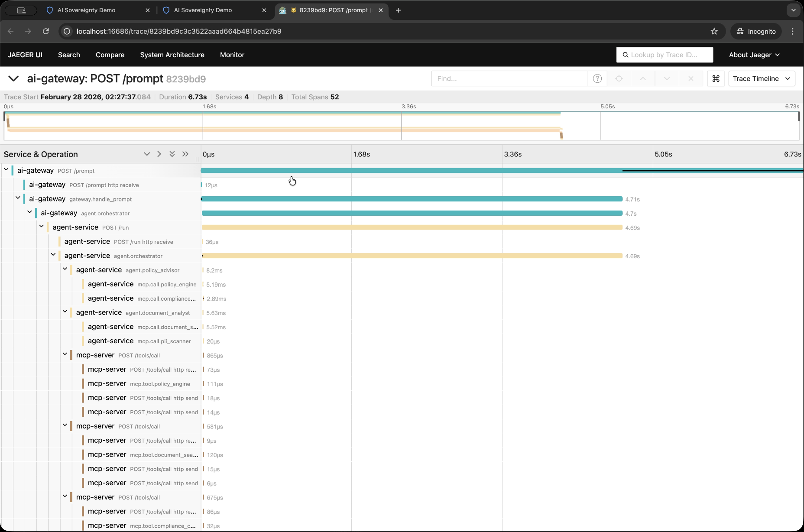The image size is (804, 532).
Task: Bookmark this page with the star icon
Action: (714, 31)
